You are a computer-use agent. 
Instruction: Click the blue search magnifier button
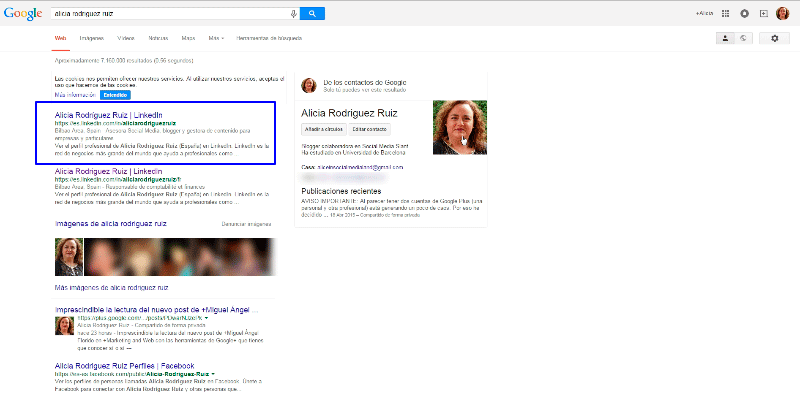(x=313, y=13)
